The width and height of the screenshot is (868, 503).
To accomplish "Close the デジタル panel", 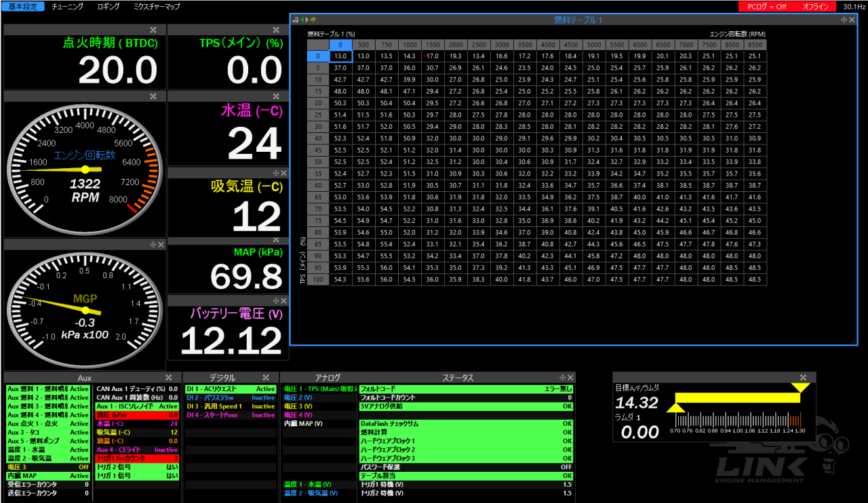I will 265,378.
